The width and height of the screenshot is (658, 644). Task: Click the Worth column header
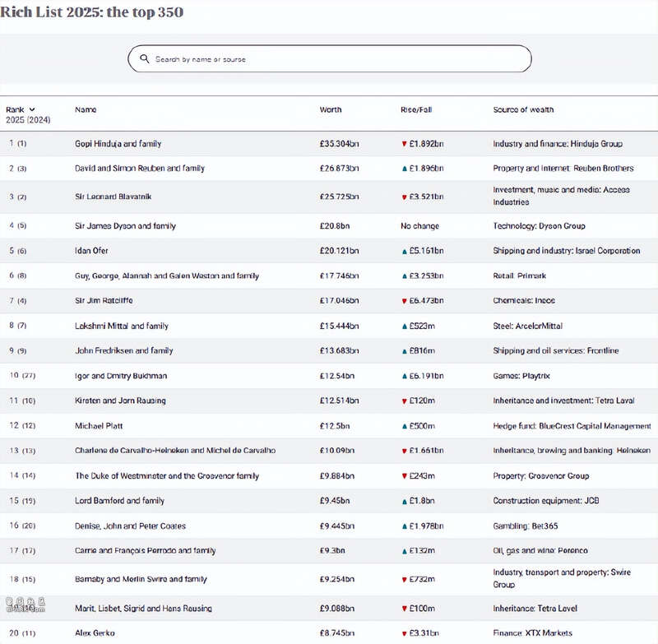click(x=331, y=109)
